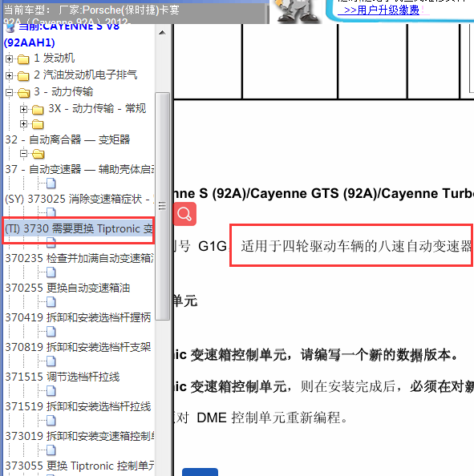Select 2 汽油发动机电子排气 tree item
The image size is (474, 476).
pyautogui.click(x=85, y=75)
